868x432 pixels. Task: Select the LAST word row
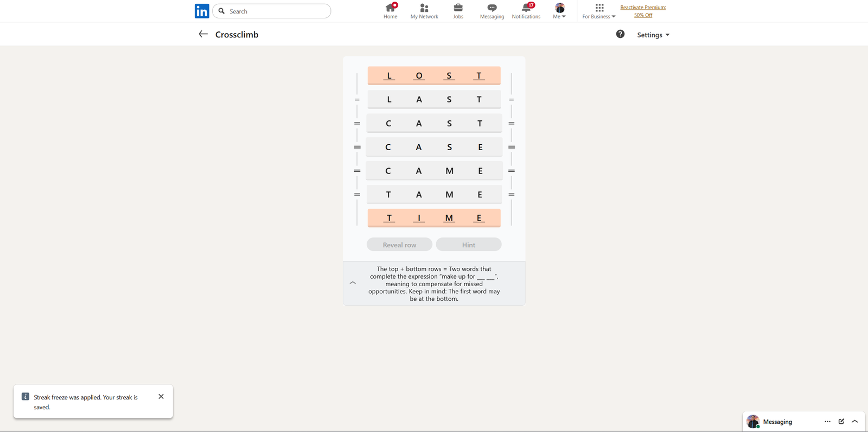tap(434, 100)
